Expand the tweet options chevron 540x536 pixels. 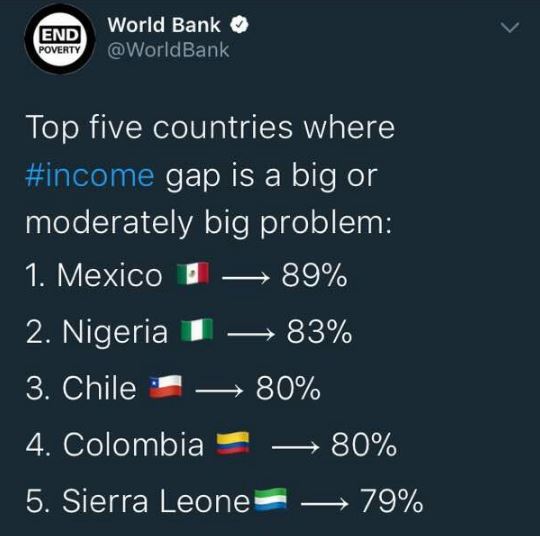[x=510, y=27]
